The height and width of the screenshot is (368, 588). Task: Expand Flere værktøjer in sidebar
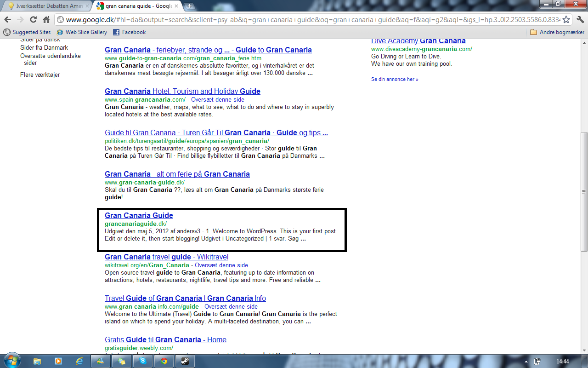(x=40, y=75)
